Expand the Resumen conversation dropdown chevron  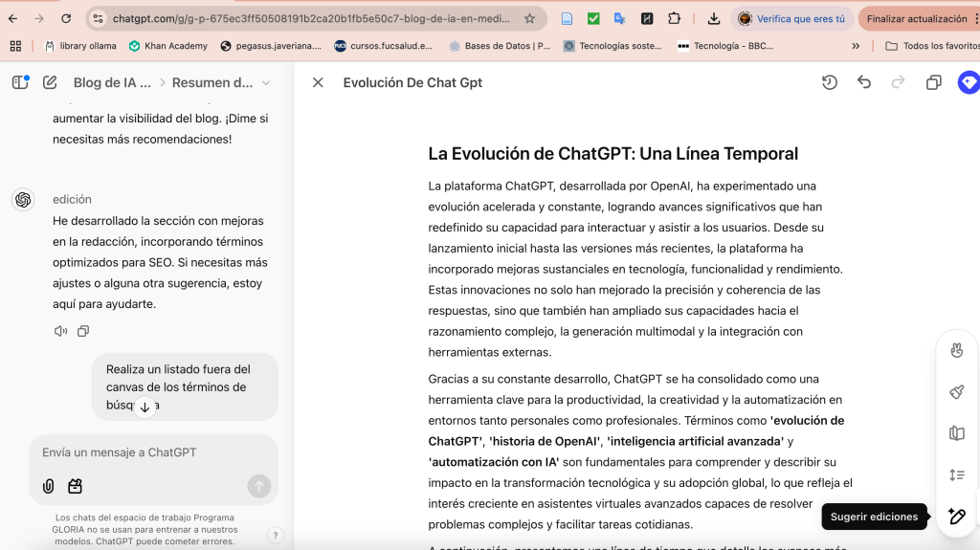[x=266, y=83]
